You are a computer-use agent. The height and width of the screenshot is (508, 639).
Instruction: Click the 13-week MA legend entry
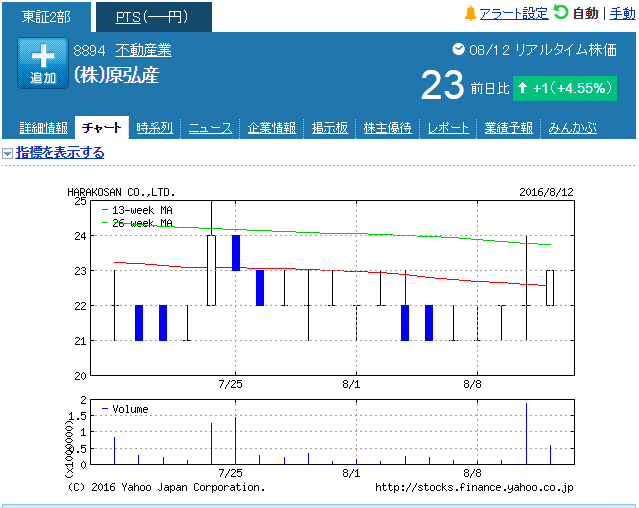tap(137, 210)
